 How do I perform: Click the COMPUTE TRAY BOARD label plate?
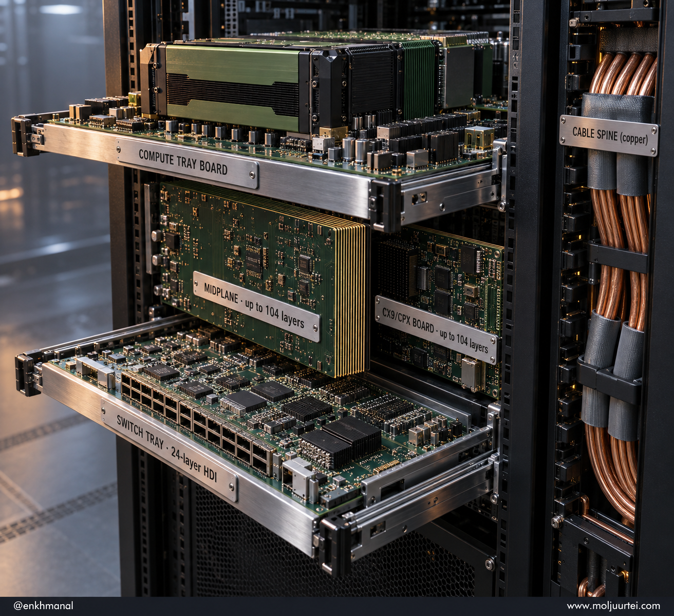click(x=187, y=163)
